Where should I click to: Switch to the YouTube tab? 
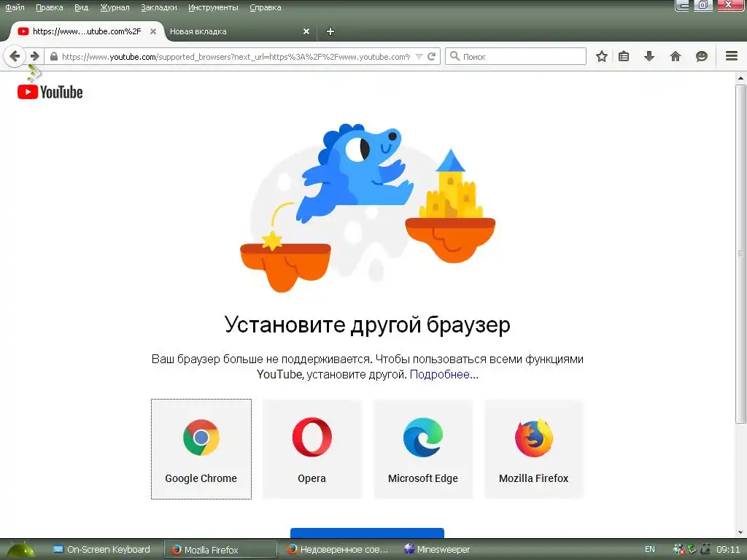click(x=86, y=31)
